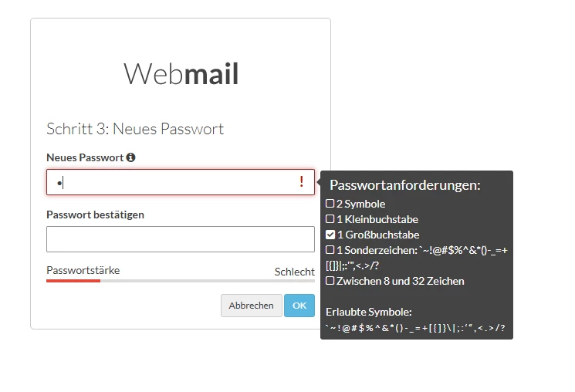
Task: Click the red Passwortstärke progress bar
Action: click(73, 281)
